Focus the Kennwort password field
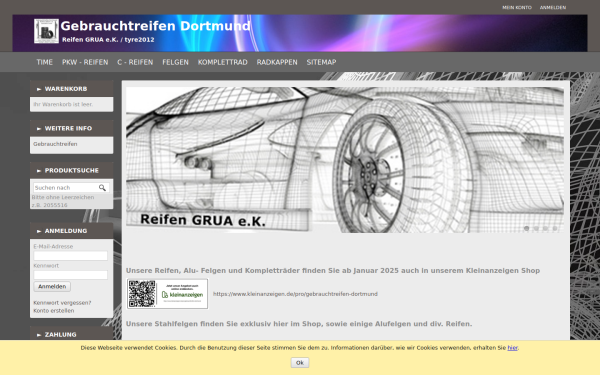600x375 pixels. coord(70,275)
